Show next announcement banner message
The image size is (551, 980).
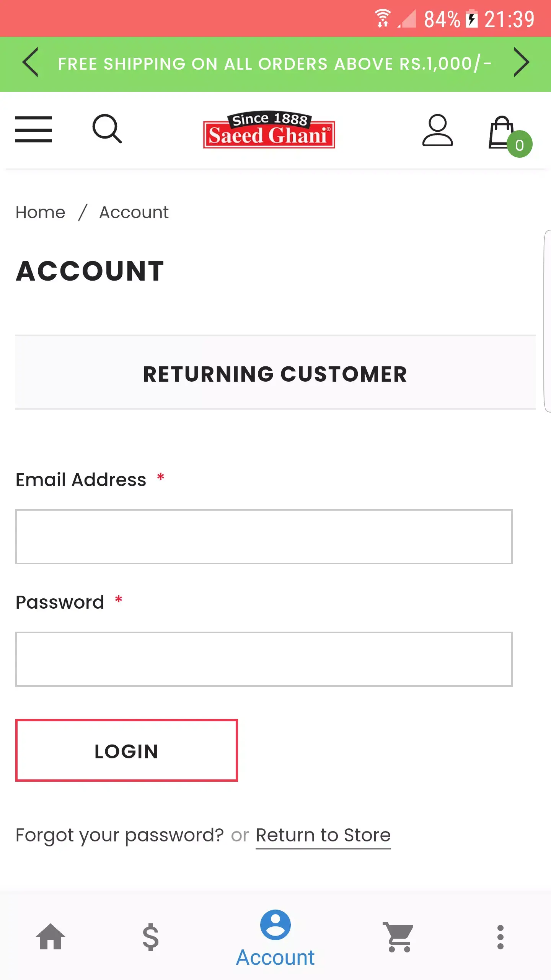(x=521, y=62)
